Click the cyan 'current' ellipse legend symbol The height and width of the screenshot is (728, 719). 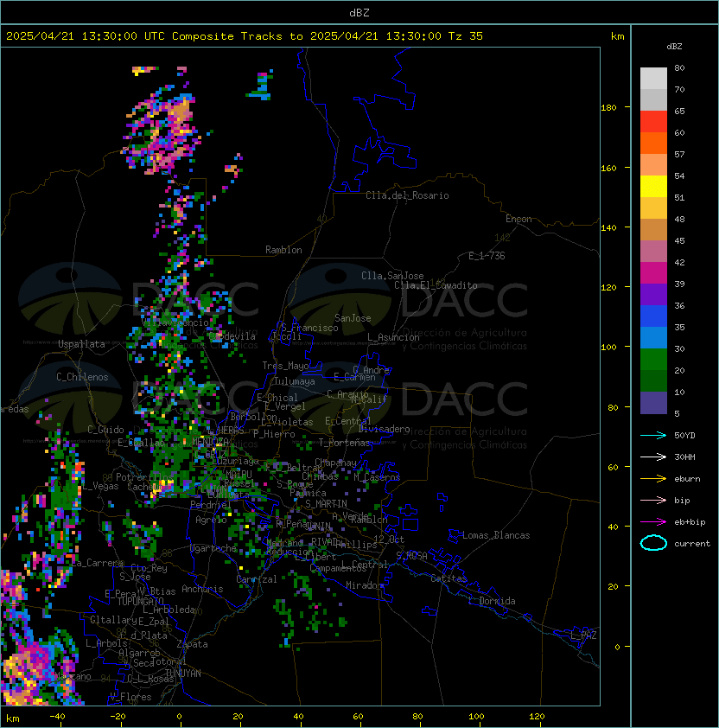(x=653, y=543)
